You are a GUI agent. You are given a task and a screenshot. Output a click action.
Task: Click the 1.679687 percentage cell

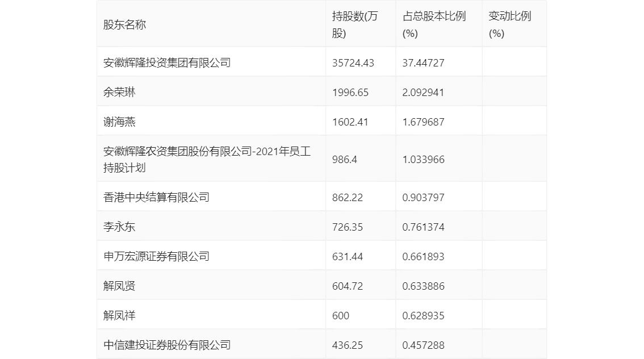coord(423,122)
